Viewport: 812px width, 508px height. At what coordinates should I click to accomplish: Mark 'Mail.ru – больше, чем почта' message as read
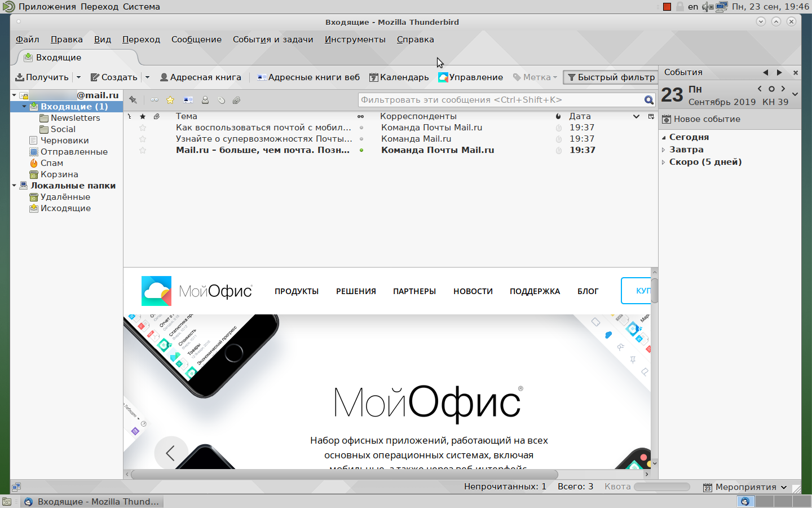click(x=361, y=150)
